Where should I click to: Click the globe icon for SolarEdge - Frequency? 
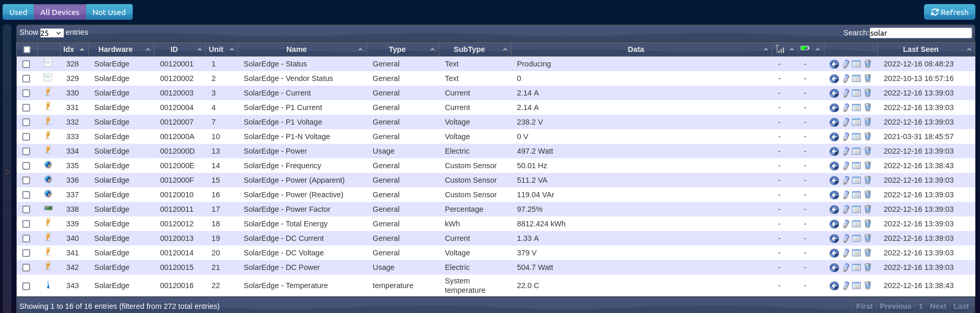click(48, 165)
